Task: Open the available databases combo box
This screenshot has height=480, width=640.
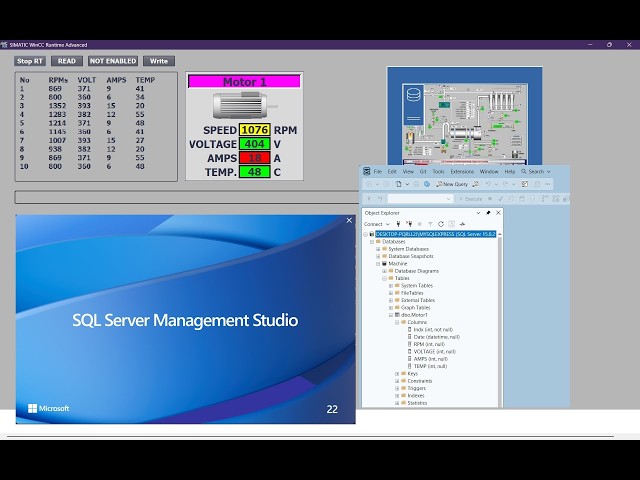Action: coord(420,199)
